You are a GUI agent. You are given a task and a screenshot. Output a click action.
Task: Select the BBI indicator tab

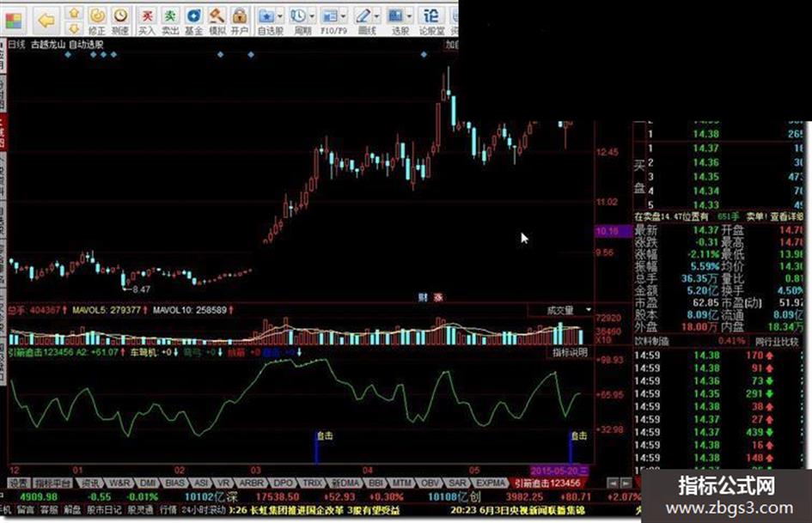click(376, 483)
